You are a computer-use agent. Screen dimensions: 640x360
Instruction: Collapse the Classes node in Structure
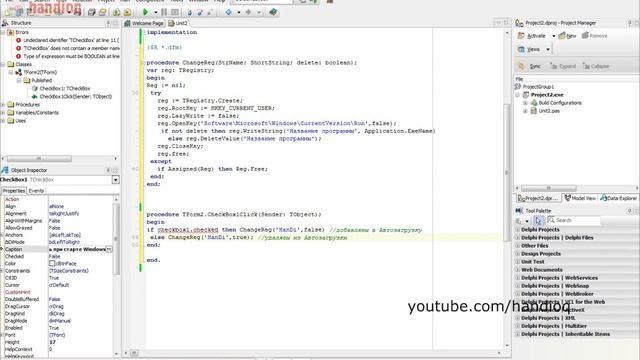coord(3,64)
